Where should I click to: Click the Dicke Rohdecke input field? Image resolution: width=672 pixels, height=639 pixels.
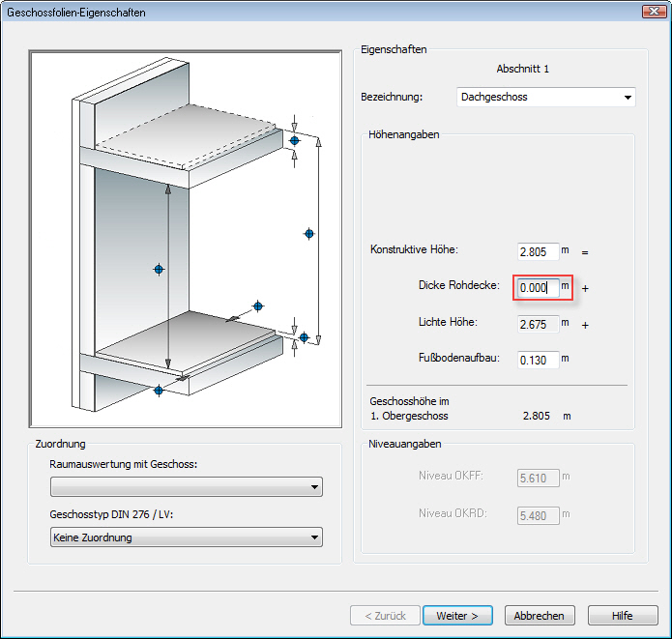pyautogui.click(x=539, y=287)
